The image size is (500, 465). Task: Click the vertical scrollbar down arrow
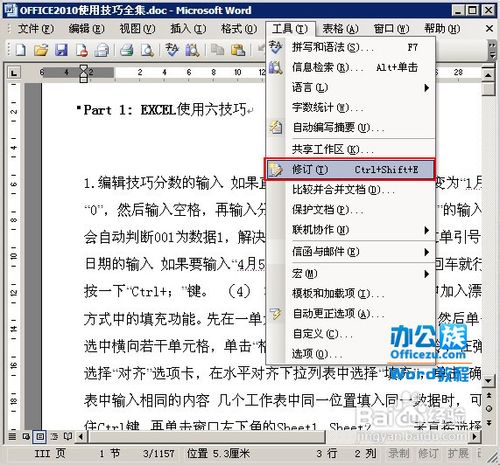point(489,381)
